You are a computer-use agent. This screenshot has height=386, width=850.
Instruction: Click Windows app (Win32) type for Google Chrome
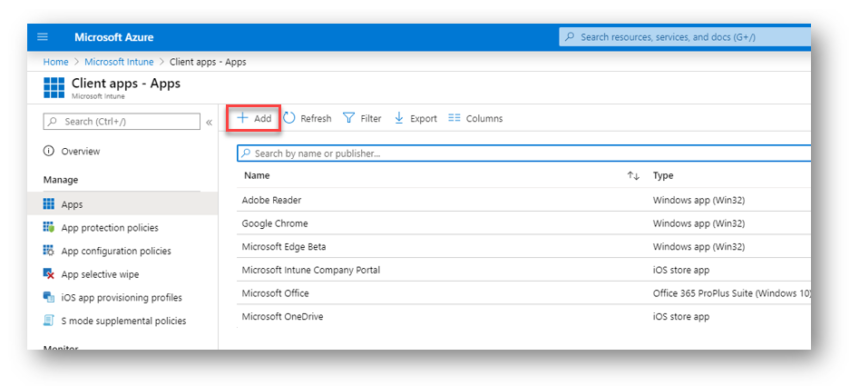click(699, 223)
